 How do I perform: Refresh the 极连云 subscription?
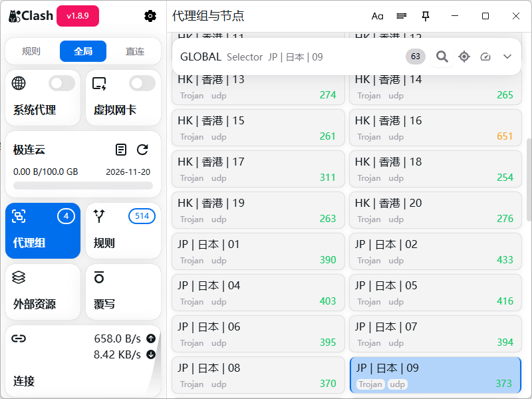pyautogui.click(x=142, y=150)
